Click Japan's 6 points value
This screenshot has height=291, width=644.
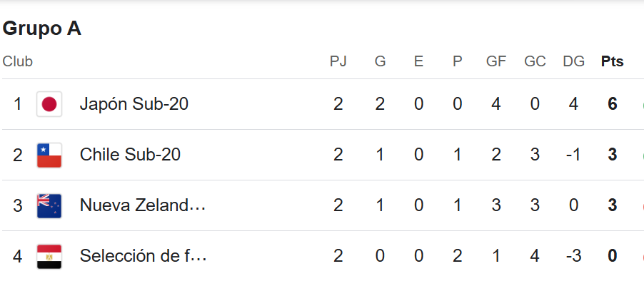[x=612, y=104]
